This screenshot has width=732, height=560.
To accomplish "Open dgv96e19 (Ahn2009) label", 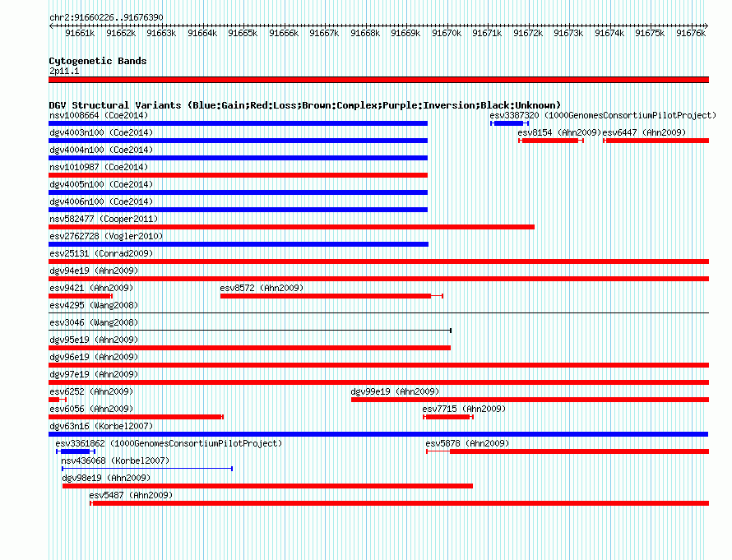I will [94, 357].
